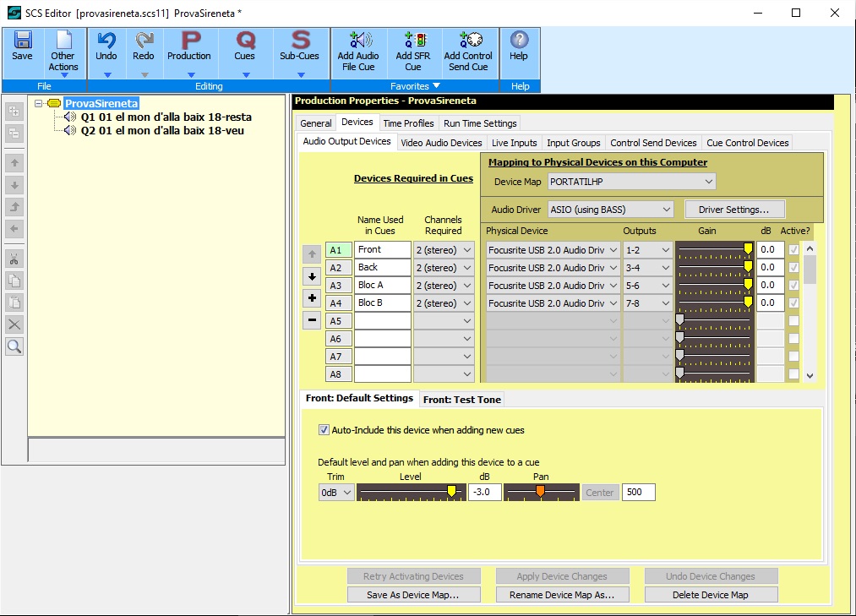Enable the Active checkbox for device A5
This screenshot has width=856, height=616.
(793, 321)
